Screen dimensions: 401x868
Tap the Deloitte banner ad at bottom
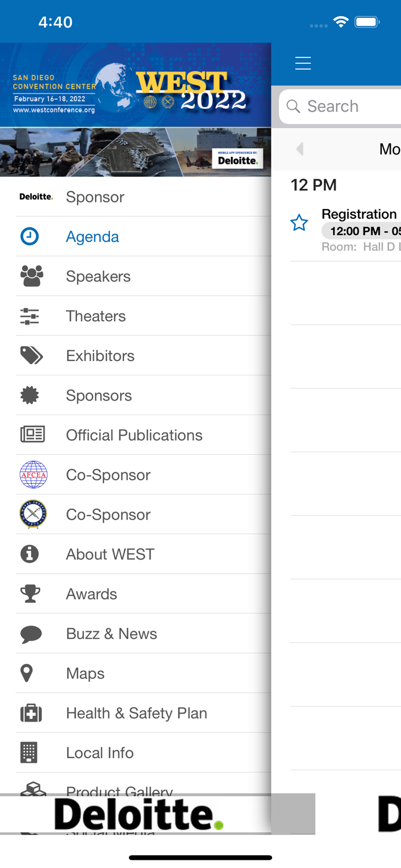(139, 814)
